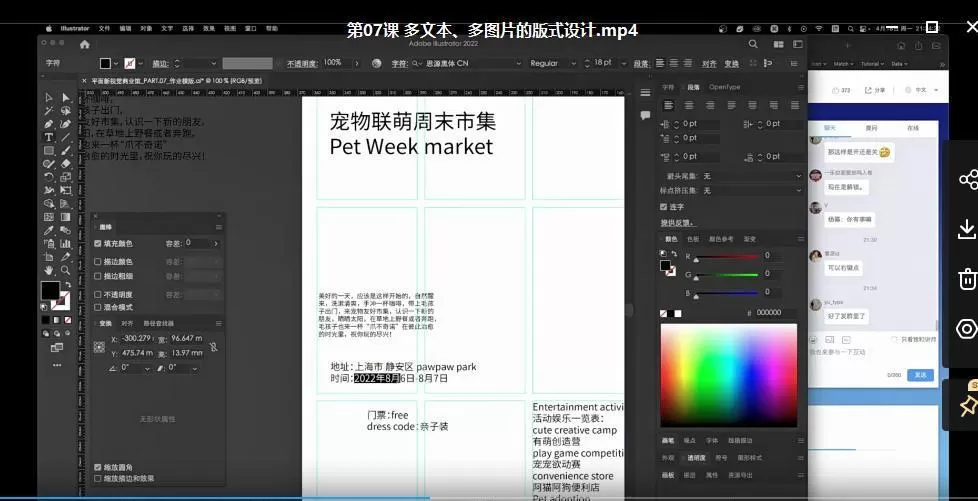This screenshot has width=978, height=501.
Task: Enable the 描边颜色 checkbox
Action: [97, 261]
